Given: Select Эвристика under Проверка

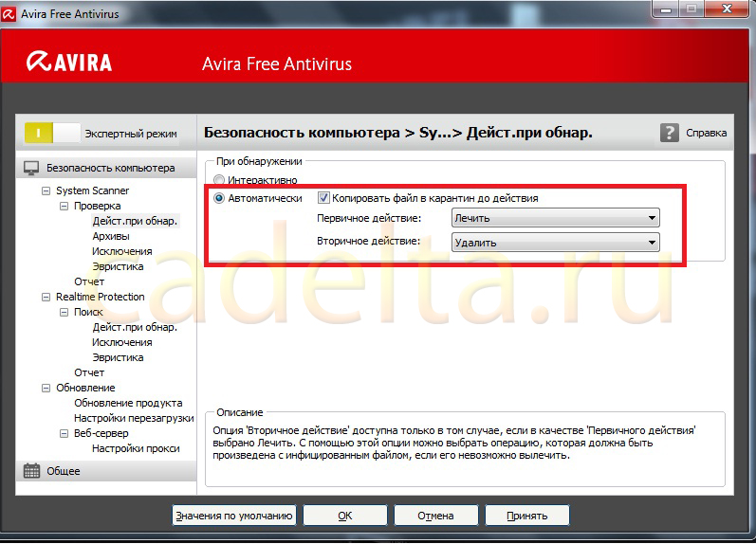Looking at the screenshot, I should point(118,266).
